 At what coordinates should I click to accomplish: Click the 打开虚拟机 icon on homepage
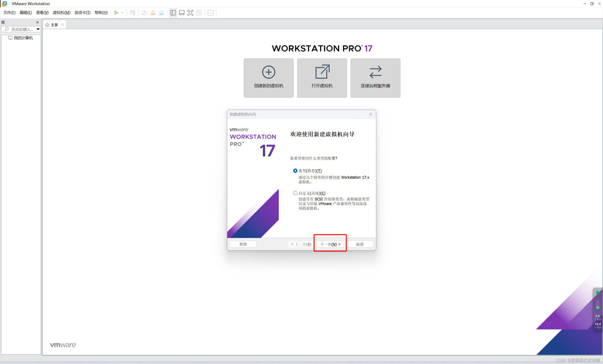click(x=322, y=78)
